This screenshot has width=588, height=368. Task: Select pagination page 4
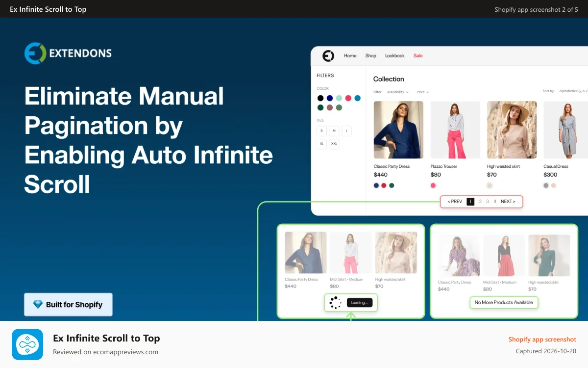tap(495, 202)
